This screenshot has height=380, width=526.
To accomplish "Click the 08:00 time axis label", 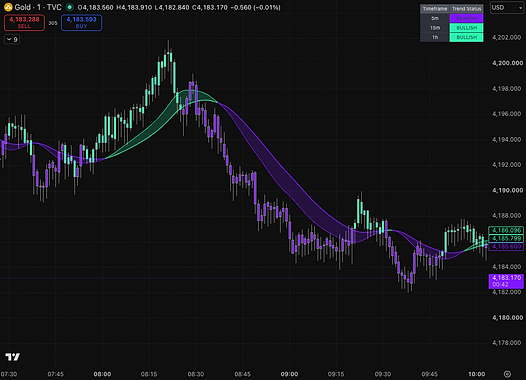I will pos(102,374).
